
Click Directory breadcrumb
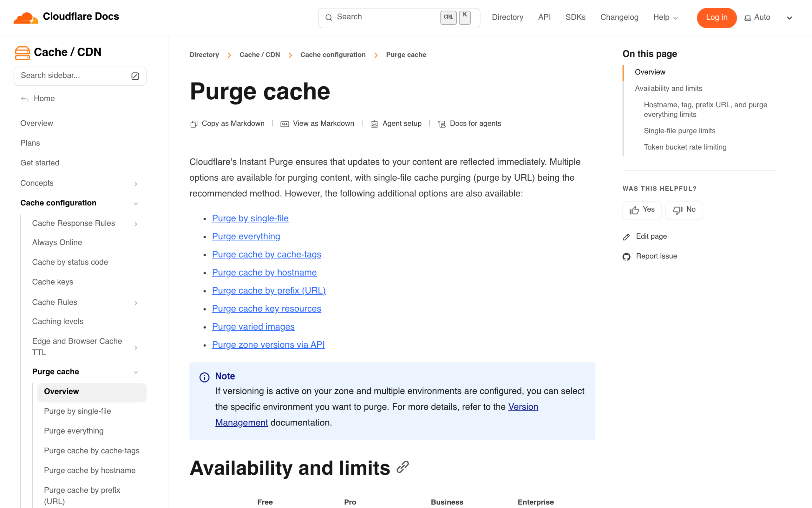pyautogui.click(x=204, y=55)
